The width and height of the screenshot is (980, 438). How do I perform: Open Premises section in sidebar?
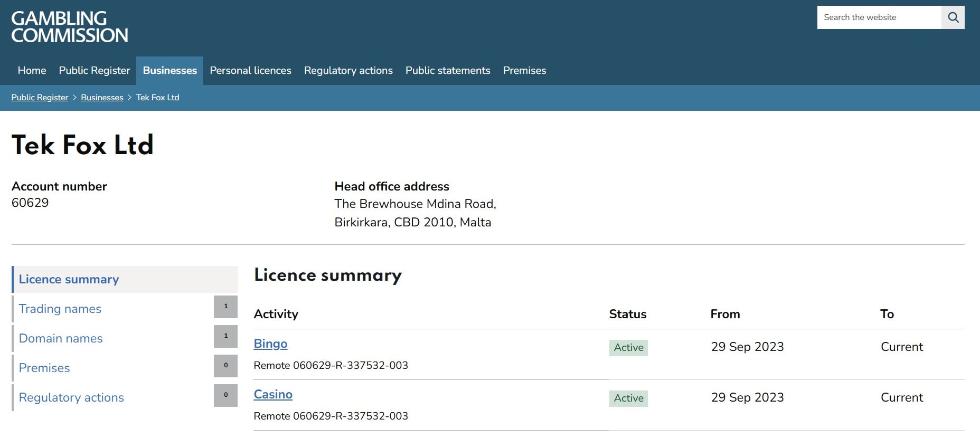[x=44, y=368]
